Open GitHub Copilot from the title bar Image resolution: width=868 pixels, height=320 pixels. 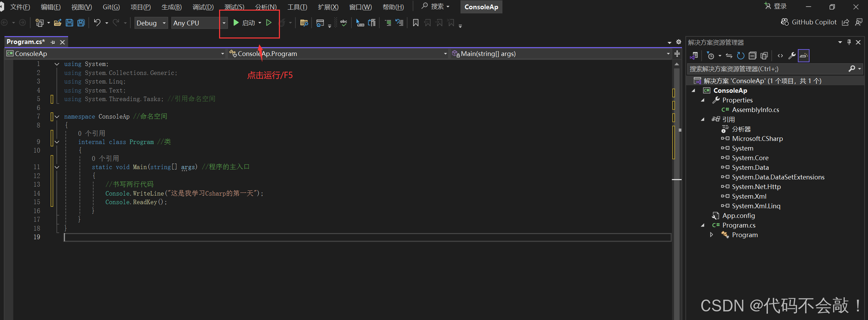pos(809,22)
